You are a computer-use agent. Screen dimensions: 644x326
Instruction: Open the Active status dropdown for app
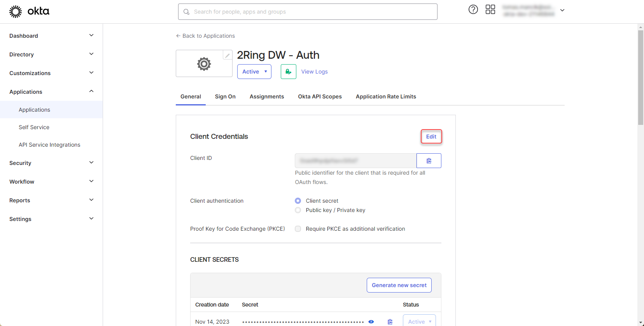[254, 72]
